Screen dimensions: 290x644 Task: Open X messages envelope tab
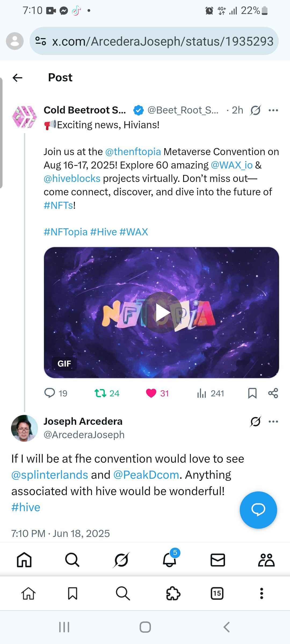tap(218, 560)
